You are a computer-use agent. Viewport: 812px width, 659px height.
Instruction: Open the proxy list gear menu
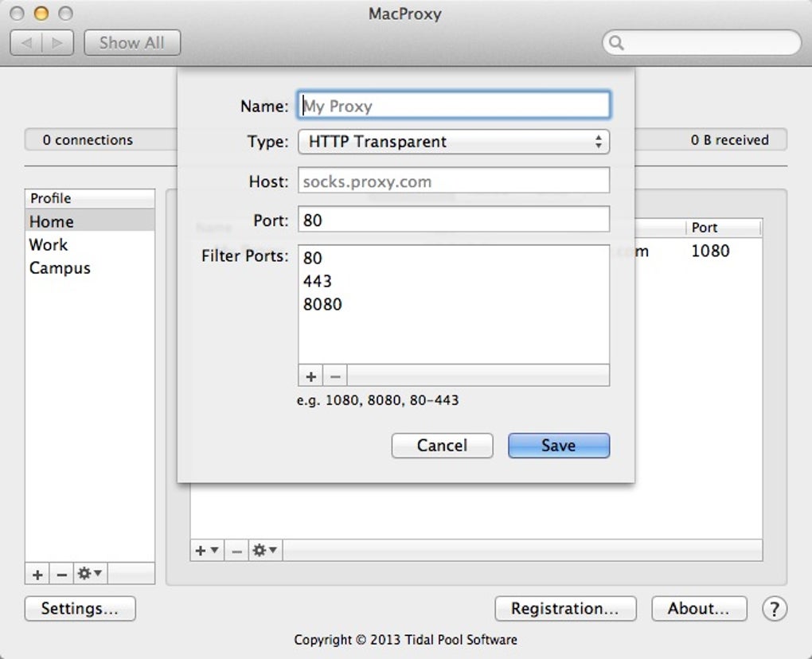point(265,550)
